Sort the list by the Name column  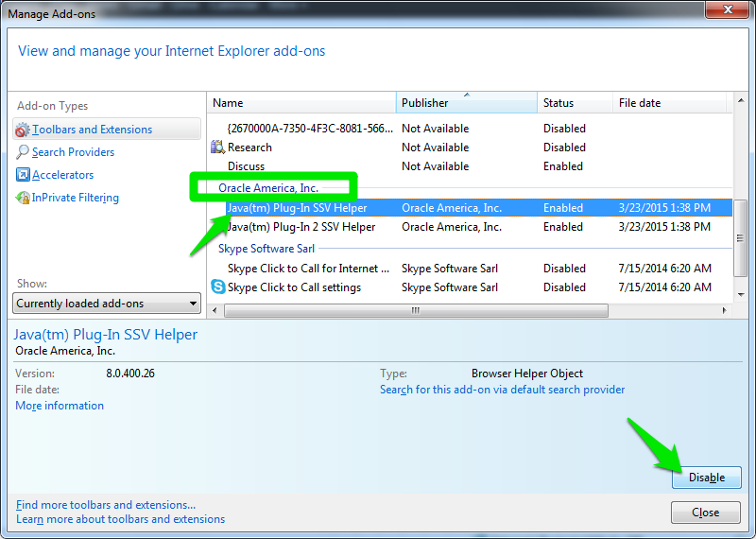tap(301, 103)
